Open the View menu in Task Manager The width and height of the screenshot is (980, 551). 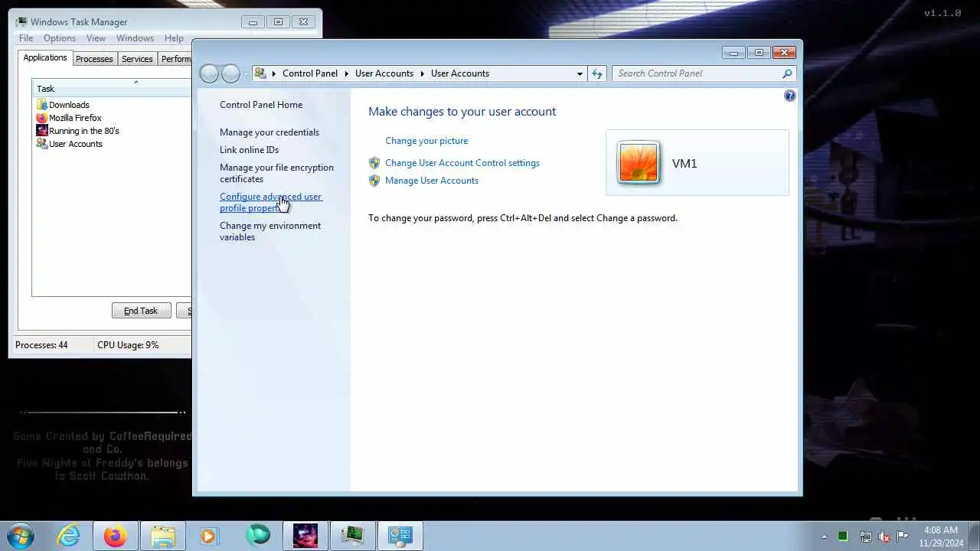(x=96, y=38)
